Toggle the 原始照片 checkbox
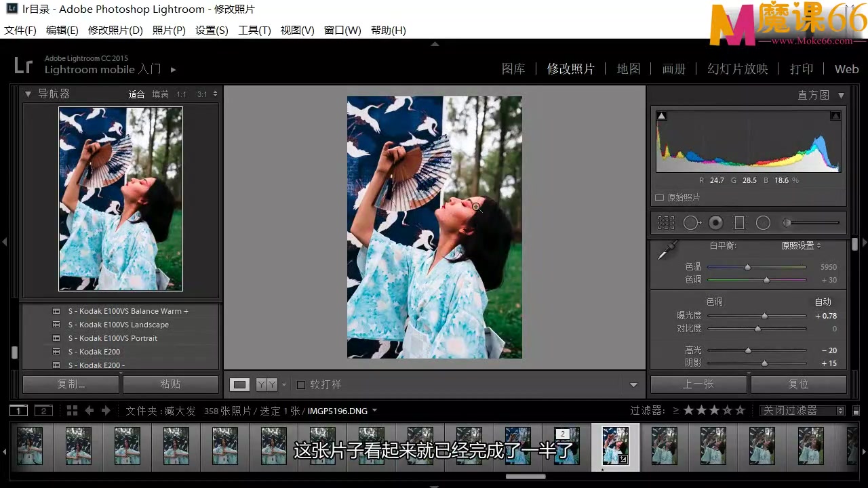Viewport: 868px width, 488px height. point(659,197)
